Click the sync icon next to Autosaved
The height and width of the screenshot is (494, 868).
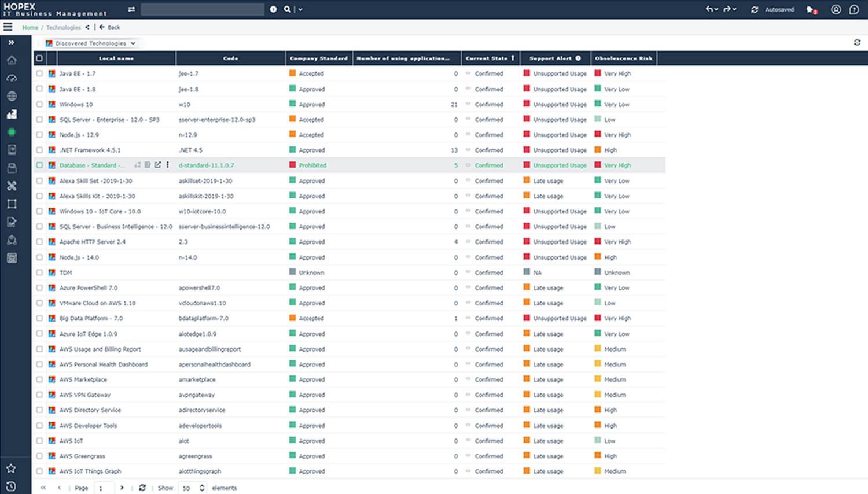pyautogui.click(x=755, y=10)
